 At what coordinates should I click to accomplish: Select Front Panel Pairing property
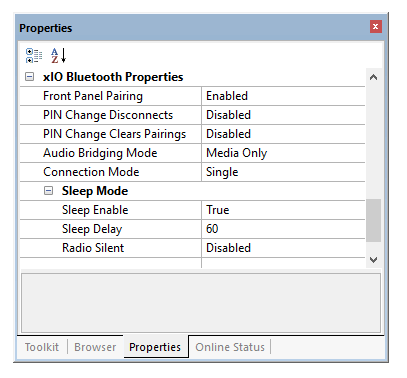pyautogui.click(x=111, y=96)
